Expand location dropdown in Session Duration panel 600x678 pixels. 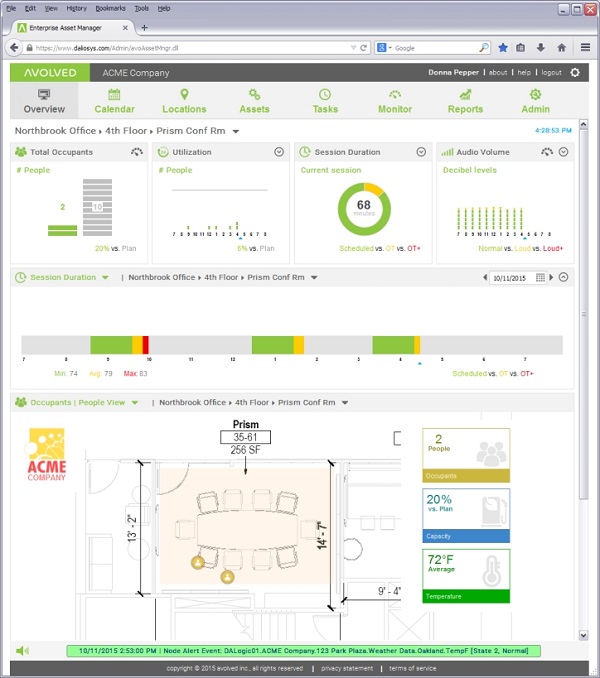[314, 278]
